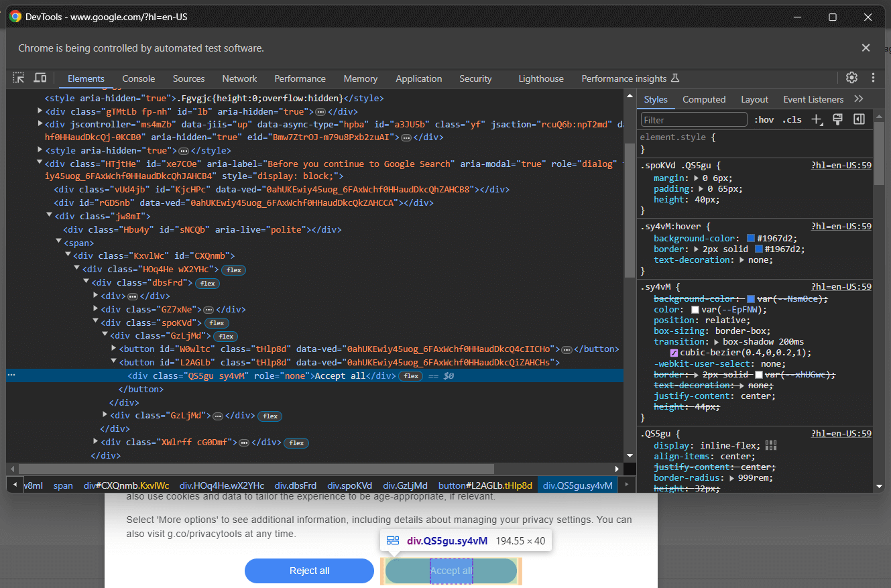
Task: Open DevTools settings gear icon
Action: pyautogui.click(x=851, y=78)
